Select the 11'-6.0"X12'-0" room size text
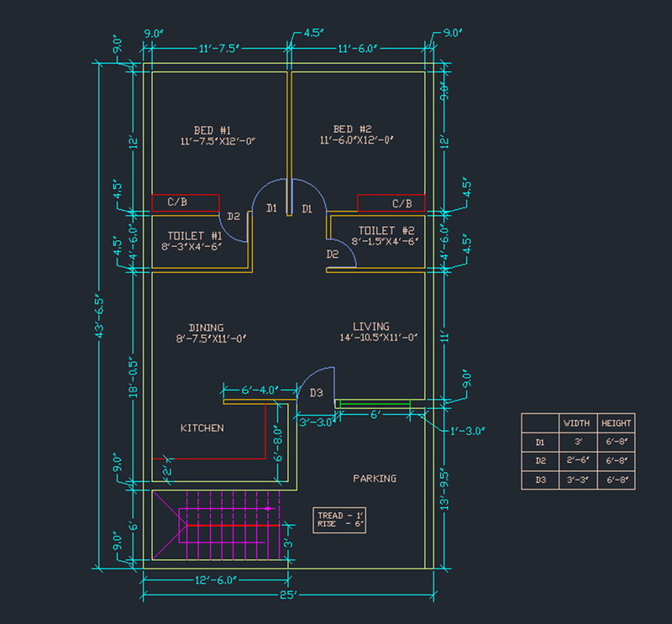672x624 pixels. pyautogui.click(x=356, y=140)
